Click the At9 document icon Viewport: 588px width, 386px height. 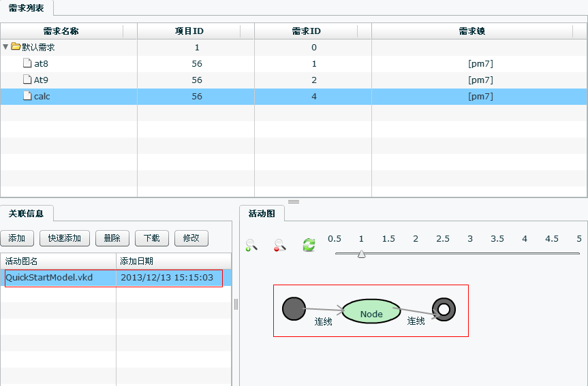27,80
